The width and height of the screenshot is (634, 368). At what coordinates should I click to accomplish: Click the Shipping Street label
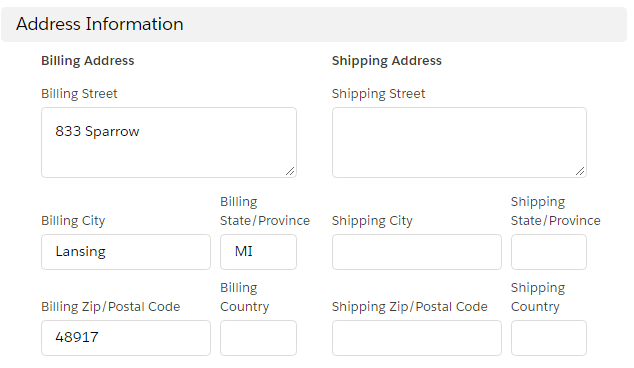[378, 94]
